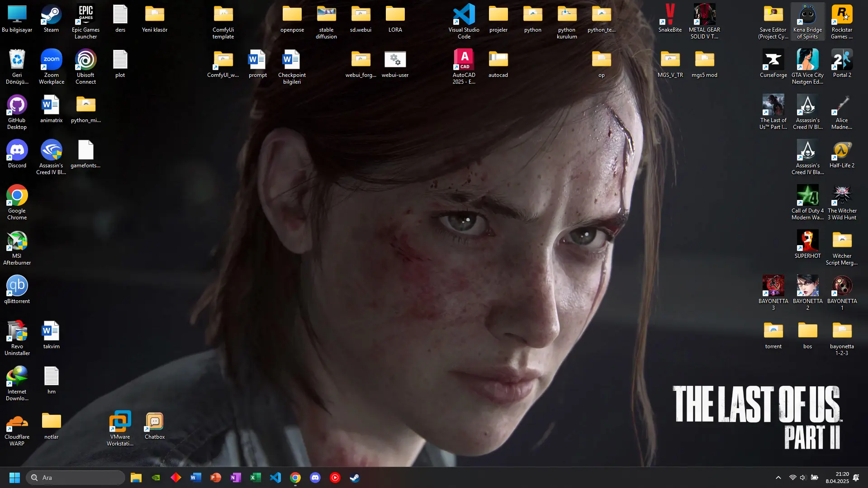Launch Epic Games Launcher from the desktop
Image resolution: width=868 pixels, height=488 pixels.
(85, 22)
